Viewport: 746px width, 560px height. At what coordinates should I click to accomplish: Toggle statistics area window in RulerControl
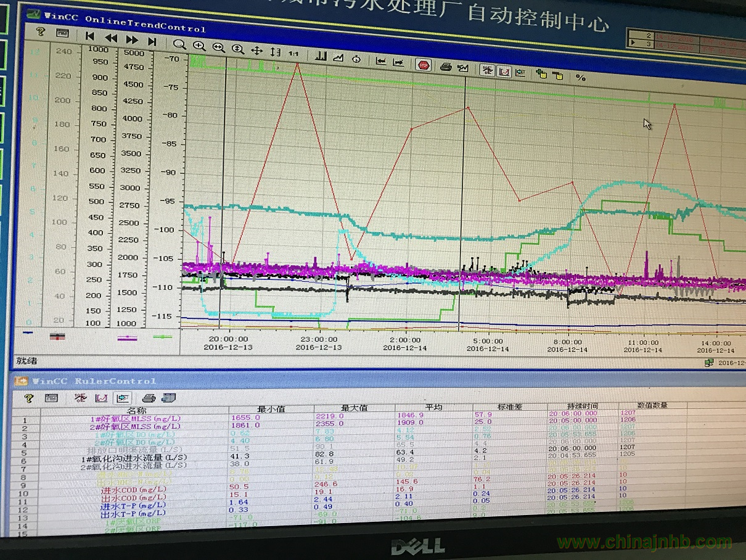[100, 398]
